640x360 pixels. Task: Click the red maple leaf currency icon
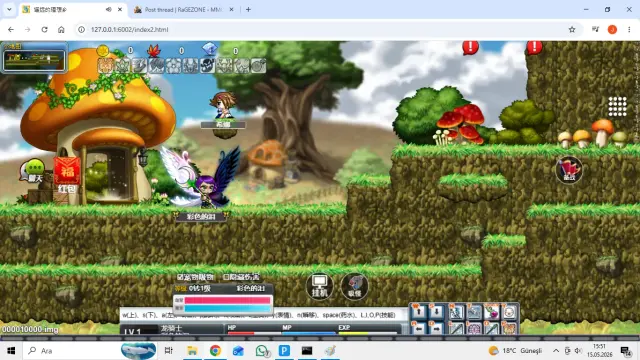coord(153,51)
